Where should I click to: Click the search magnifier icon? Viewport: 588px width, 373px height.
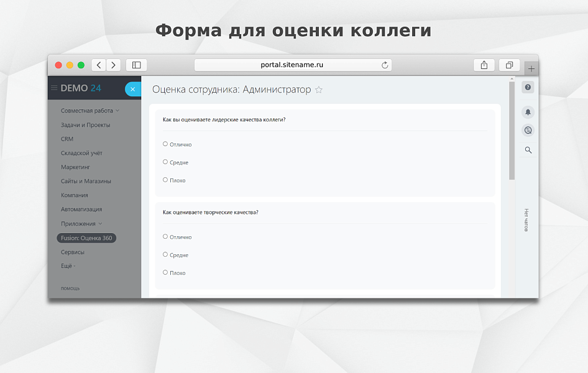[527, 150]
